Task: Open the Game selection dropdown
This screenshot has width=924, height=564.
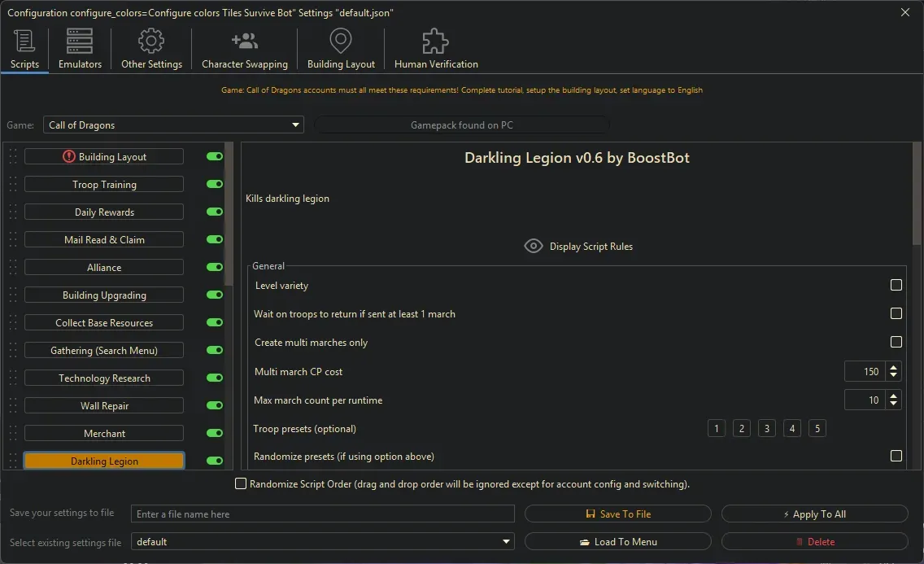Action: [x=295, y=125]
